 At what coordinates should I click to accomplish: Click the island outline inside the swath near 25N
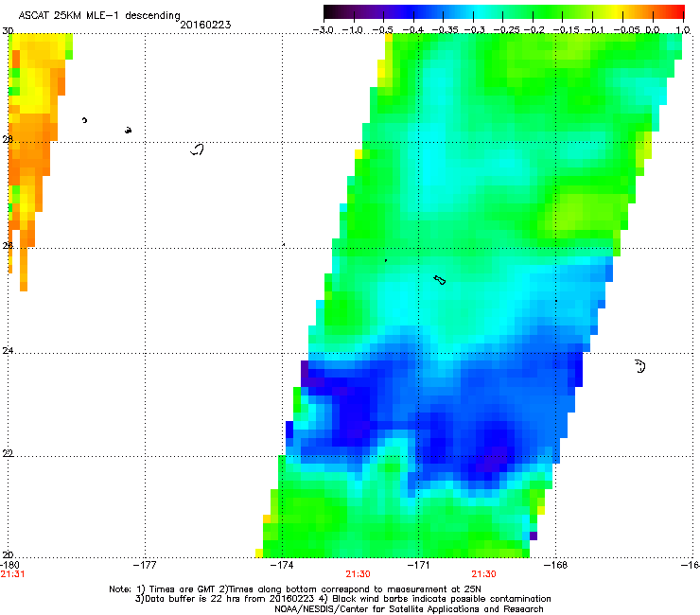click(440, 280)
